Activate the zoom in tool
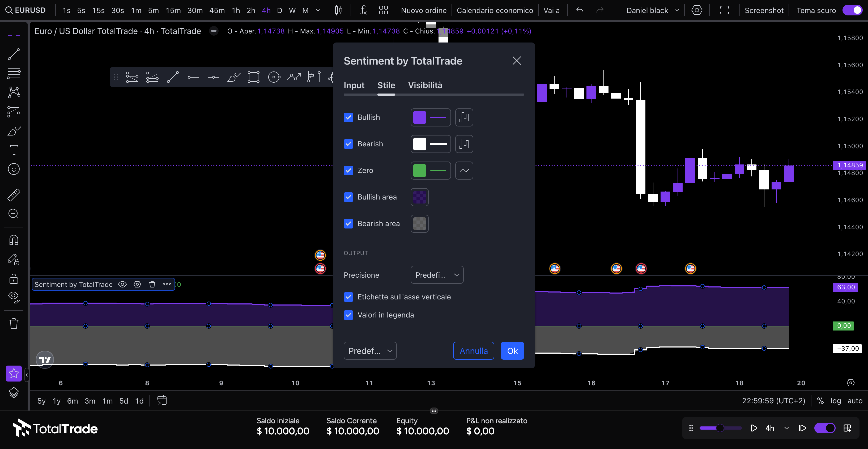 [14, 214]
